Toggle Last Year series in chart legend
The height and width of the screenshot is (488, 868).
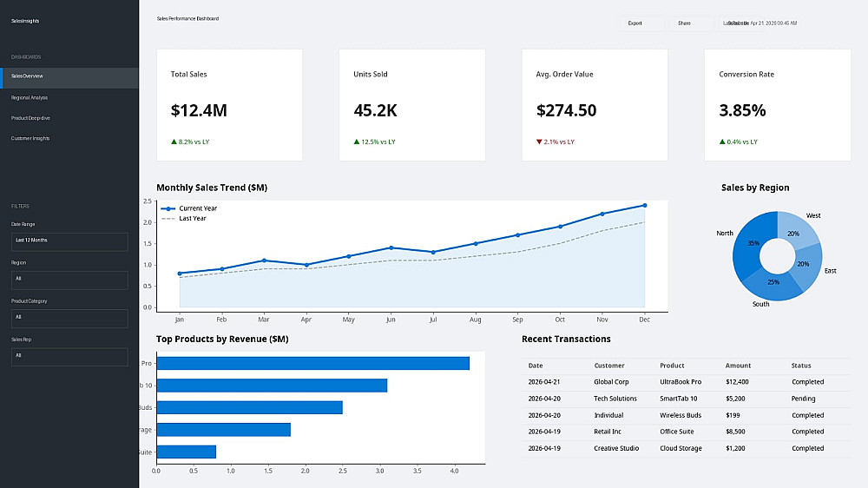(183, 219)
